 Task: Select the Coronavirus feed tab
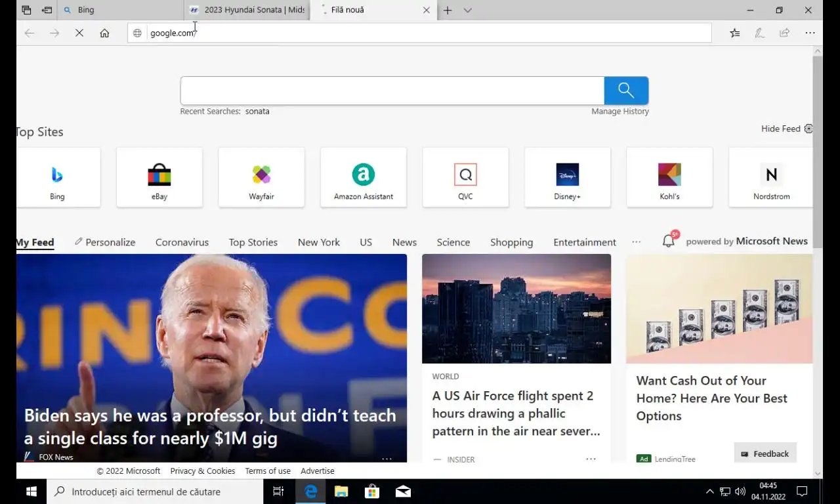tap(182, 242)
